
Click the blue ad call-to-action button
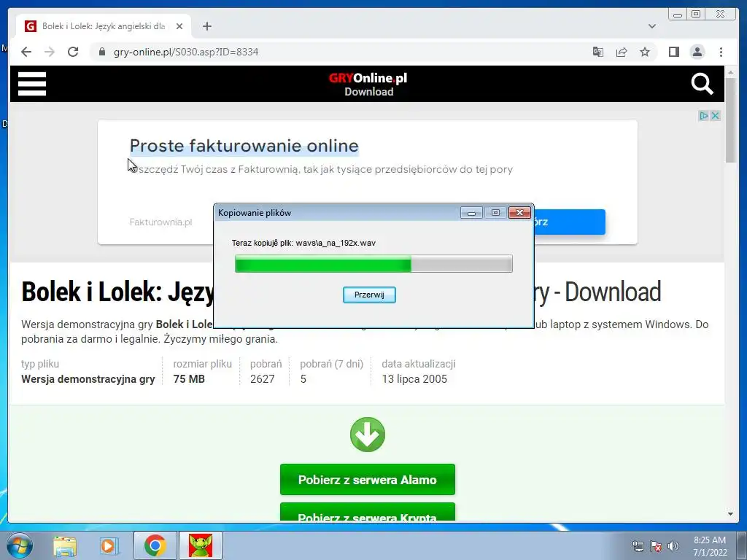[x=570, y=222]
